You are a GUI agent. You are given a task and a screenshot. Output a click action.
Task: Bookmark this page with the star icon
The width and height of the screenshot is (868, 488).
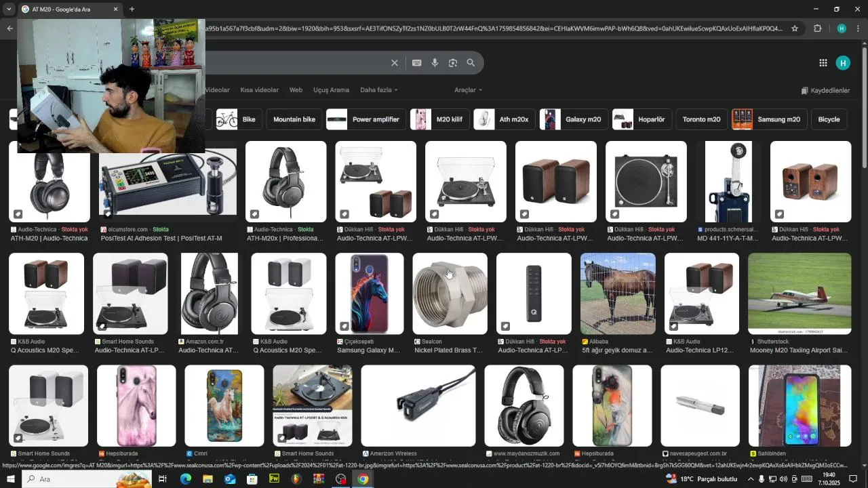(795, 28)
